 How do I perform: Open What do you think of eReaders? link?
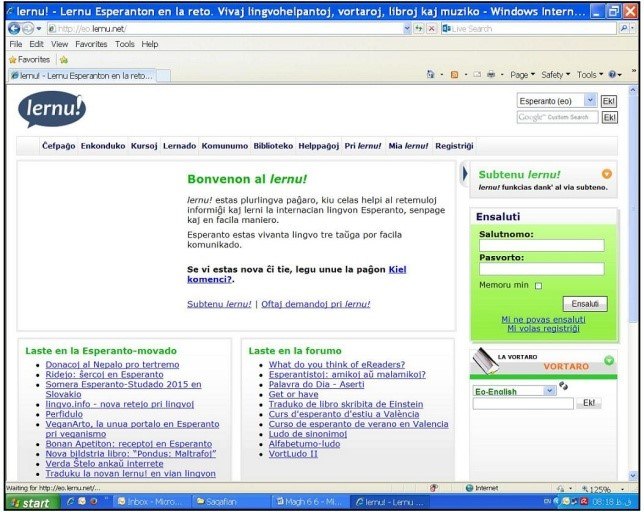coord(337,364)
